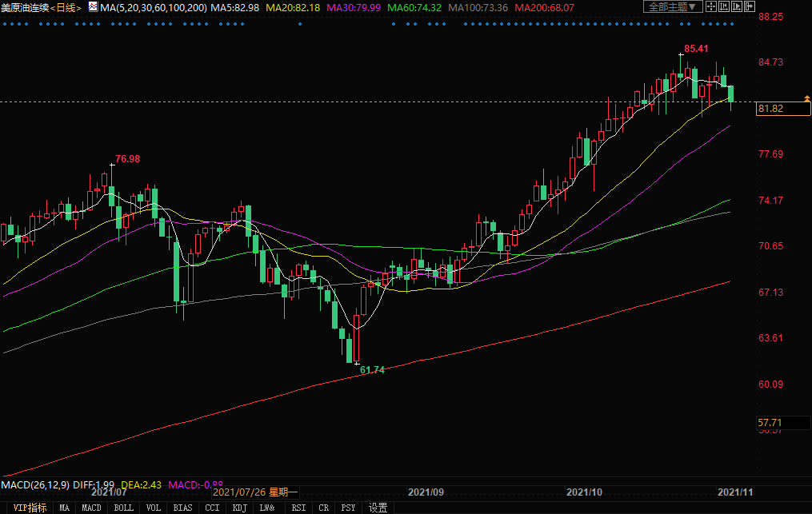812x514 pixels.
Task: Click the orange up-arrow marker above 81.82
Action: 806,98
